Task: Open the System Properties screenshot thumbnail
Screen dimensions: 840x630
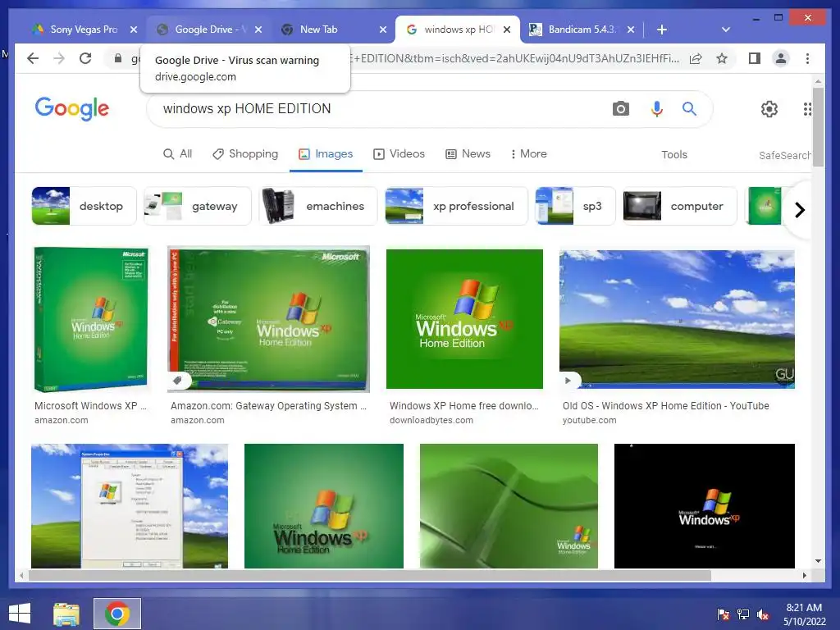Action: coord(130,505)
